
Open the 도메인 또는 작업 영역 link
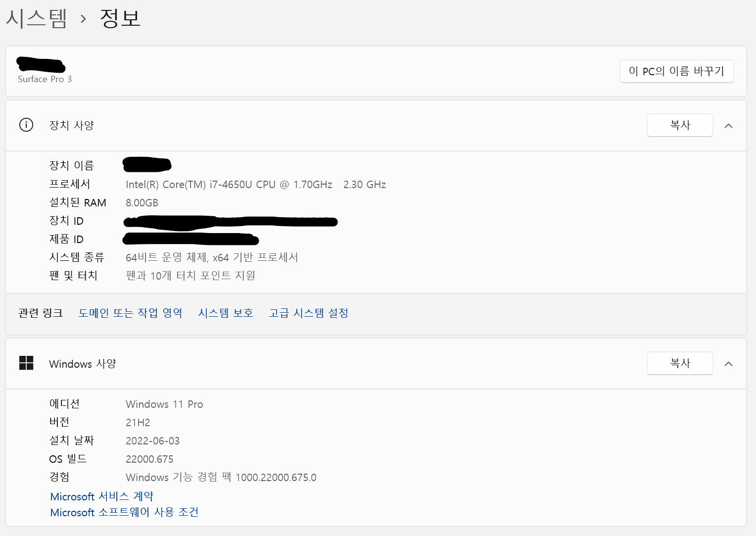131,313
